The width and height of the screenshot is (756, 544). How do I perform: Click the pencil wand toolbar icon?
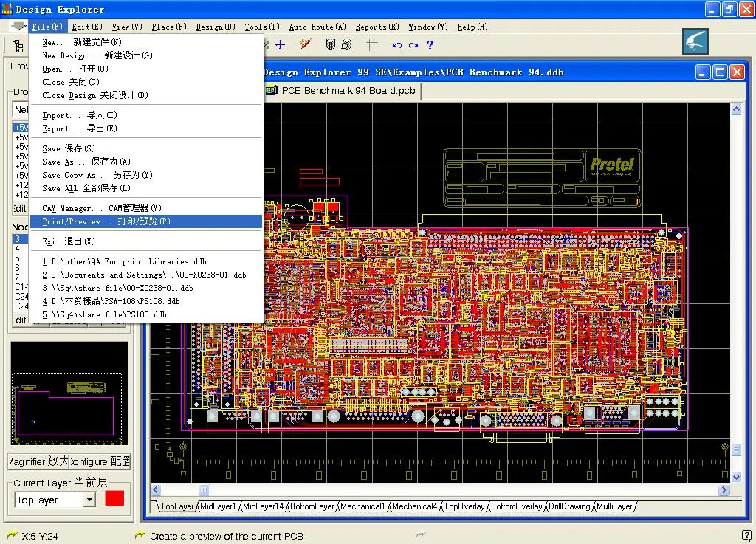pos(305,45)
